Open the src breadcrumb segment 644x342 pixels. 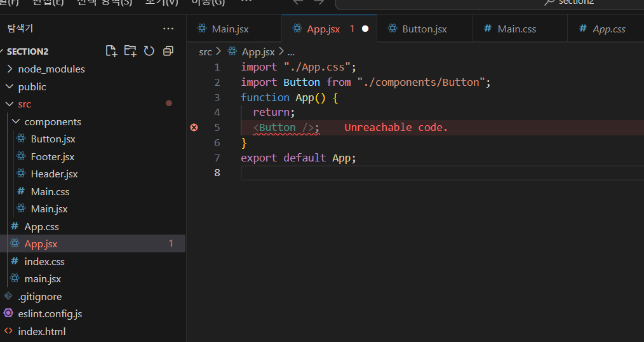tap(205, 51)
